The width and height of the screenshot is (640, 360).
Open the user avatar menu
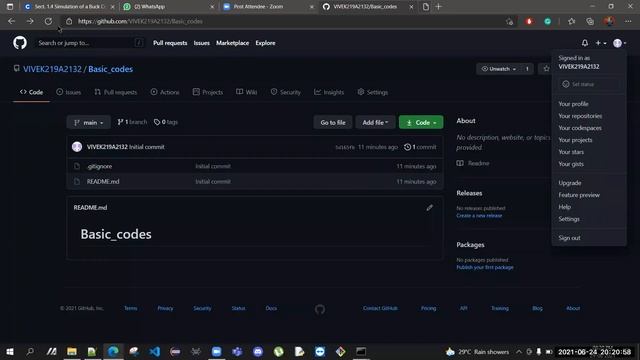(x=619, y=43)
